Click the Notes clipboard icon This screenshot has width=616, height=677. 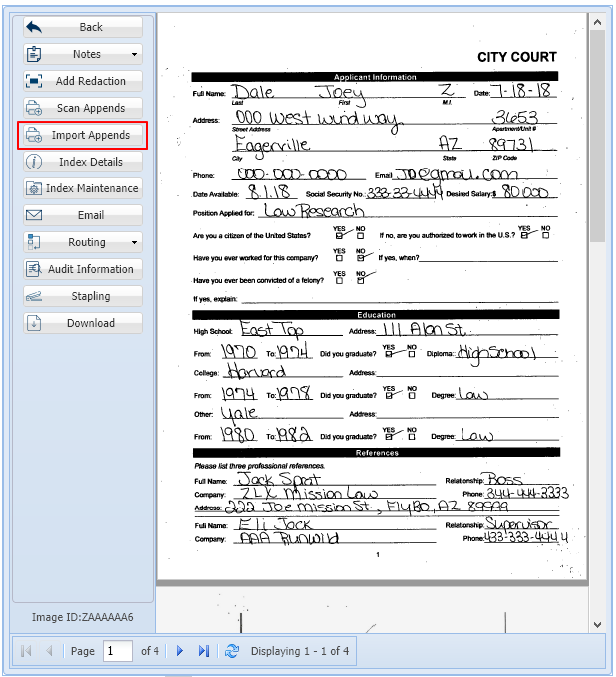(x=34, y=54)
